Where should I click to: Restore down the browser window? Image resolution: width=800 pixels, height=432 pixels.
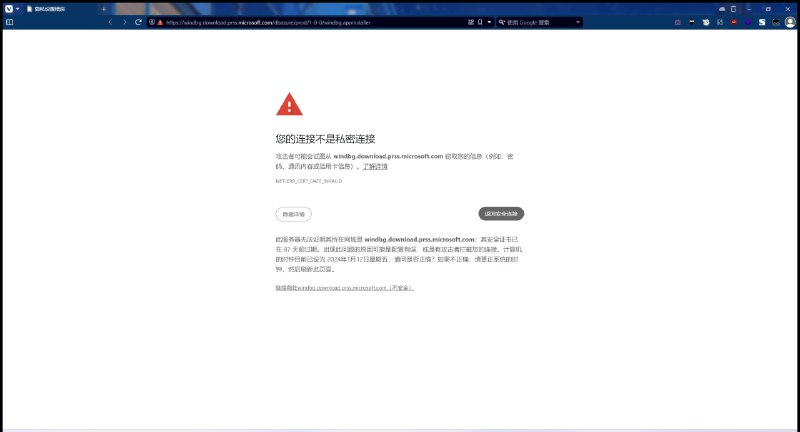(768, 9)
